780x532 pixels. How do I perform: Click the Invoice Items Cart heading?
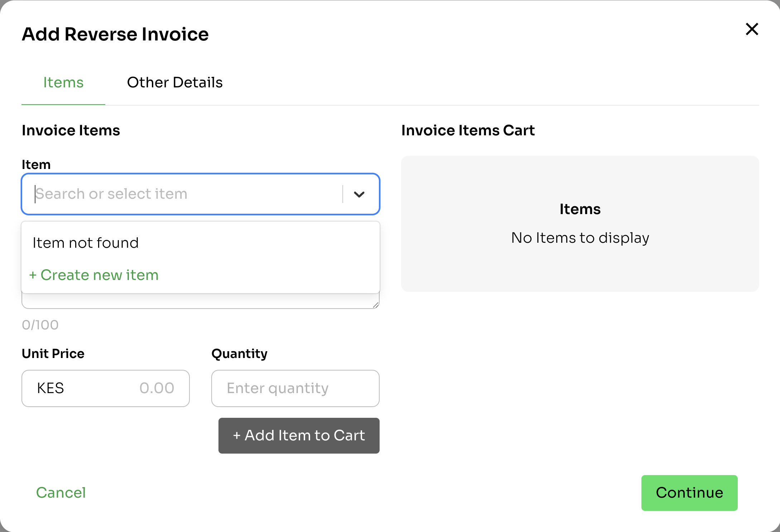[x=468, y=130]
